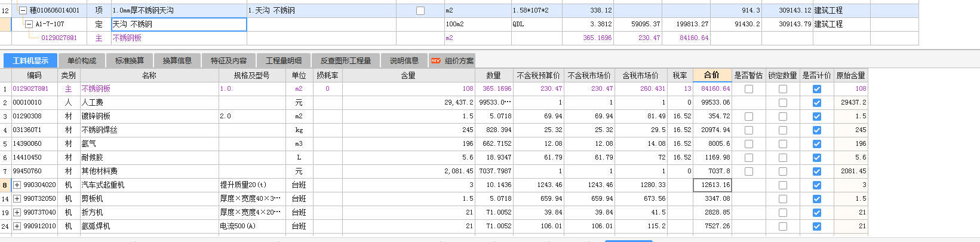Viewport: 980px width, 242px height.
Task: Click the QDL quantity expression cell
Action: [537, 24]
